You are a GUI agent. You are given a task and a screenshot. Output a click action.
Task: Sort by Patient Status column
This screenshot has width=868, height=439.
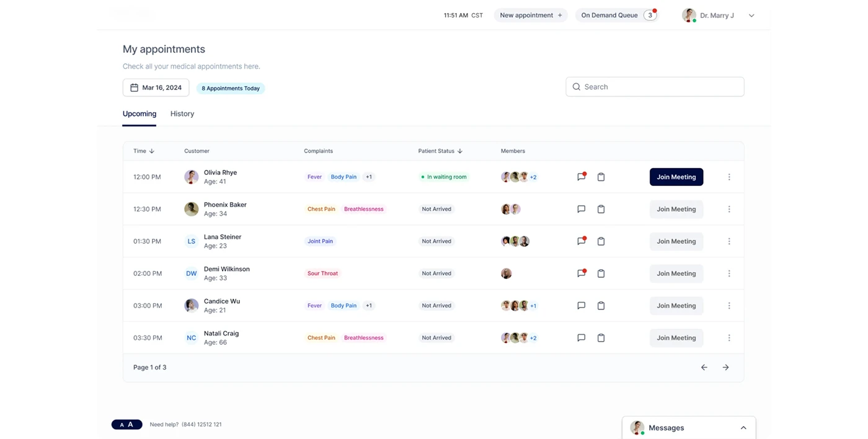(440, 151)
